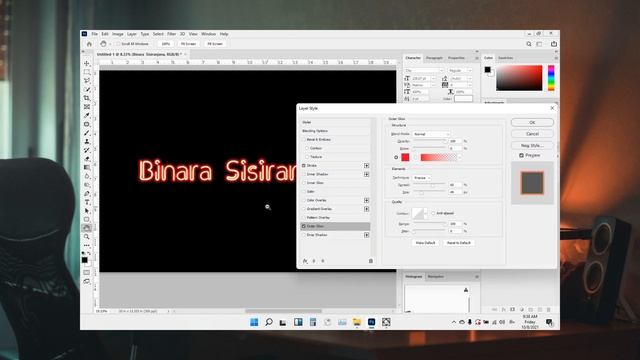Click OK in the Layer Style dialog
The image size is (640, 360).
(x=532, y=122)
